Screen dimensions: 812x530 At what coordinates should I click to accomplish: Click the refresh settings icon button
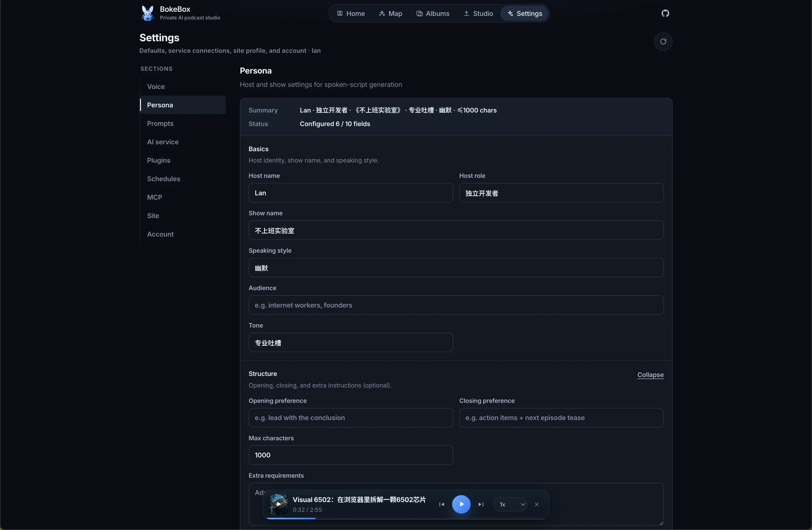(x=663, y=41)
